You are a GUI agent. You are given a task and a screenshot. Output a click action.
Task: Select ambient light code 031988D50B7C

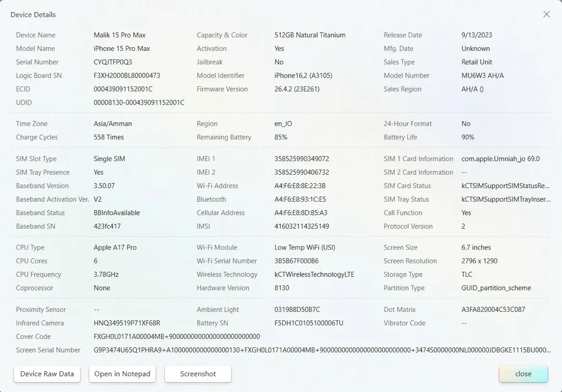(x=297, y=310)
